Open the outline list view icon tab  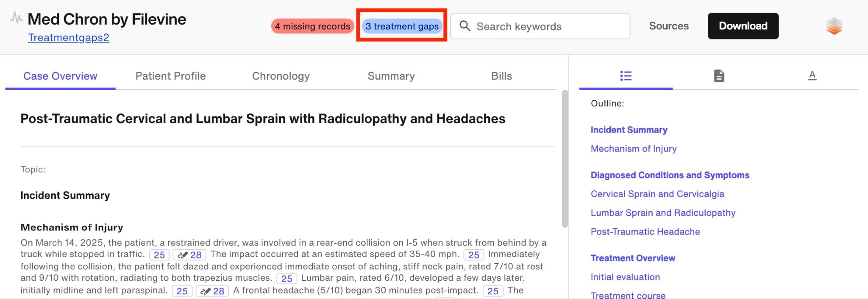[x=626, y=76]
